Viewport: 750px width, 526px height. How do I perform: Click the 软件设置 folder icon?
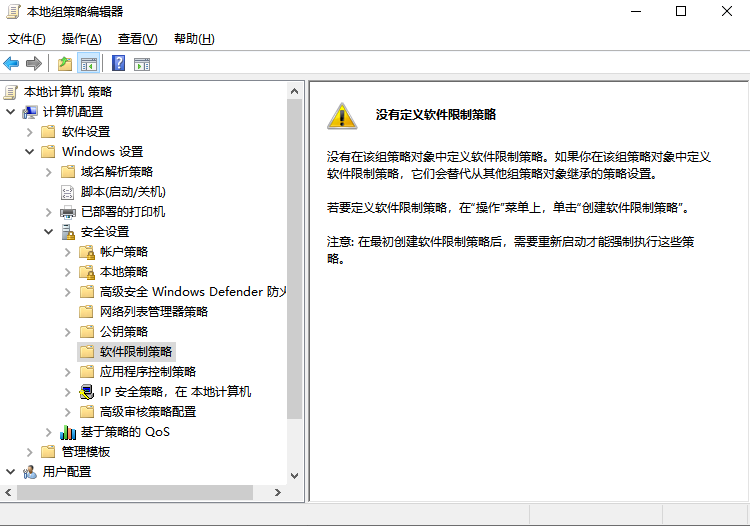[x=48, y=132]
